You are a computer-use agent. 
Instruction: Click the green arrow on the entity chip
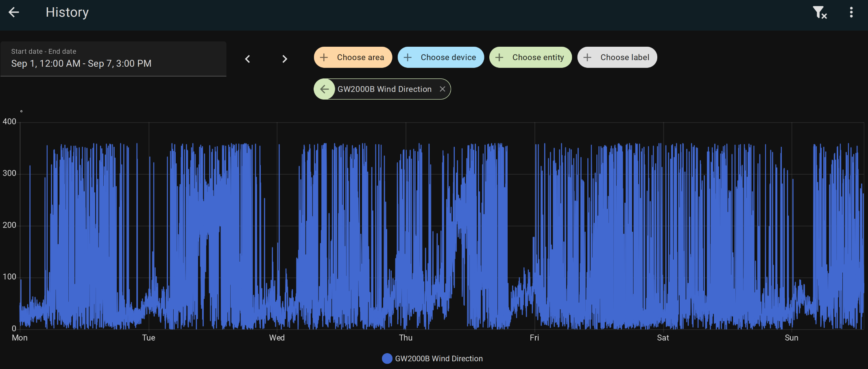325,89
